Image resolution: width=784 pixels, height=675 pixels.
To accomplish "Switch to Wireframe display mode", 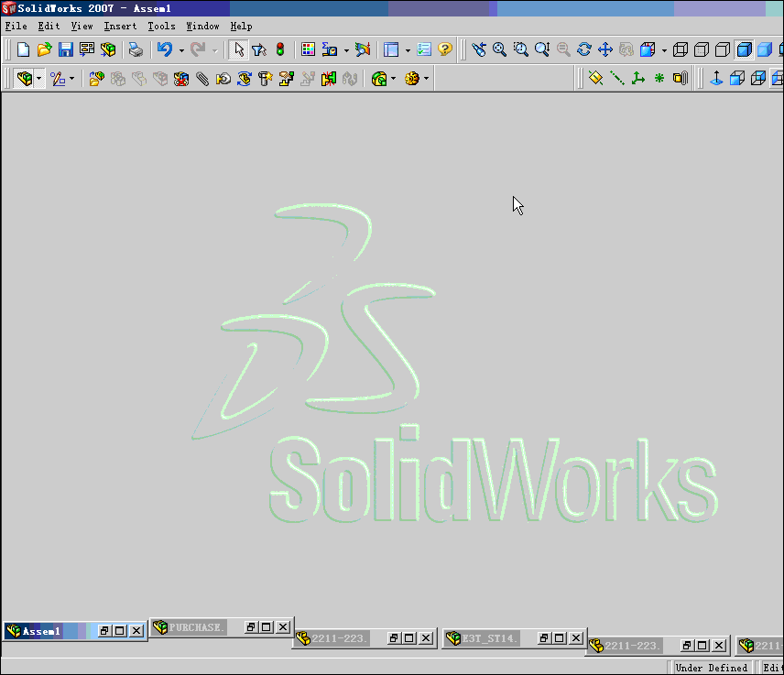I will coord(680,49).
